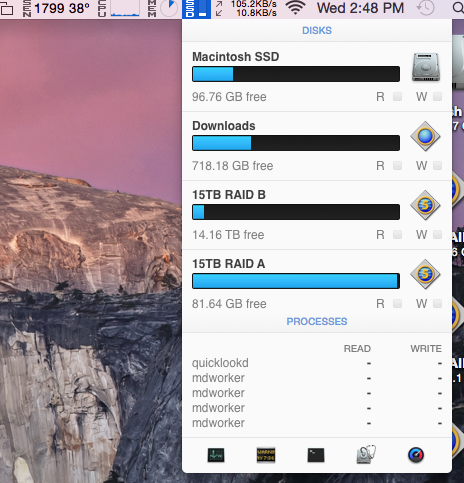This screenshot has height=483, width=464.
Task: Select the quicklookd process row
Action: 317,363
